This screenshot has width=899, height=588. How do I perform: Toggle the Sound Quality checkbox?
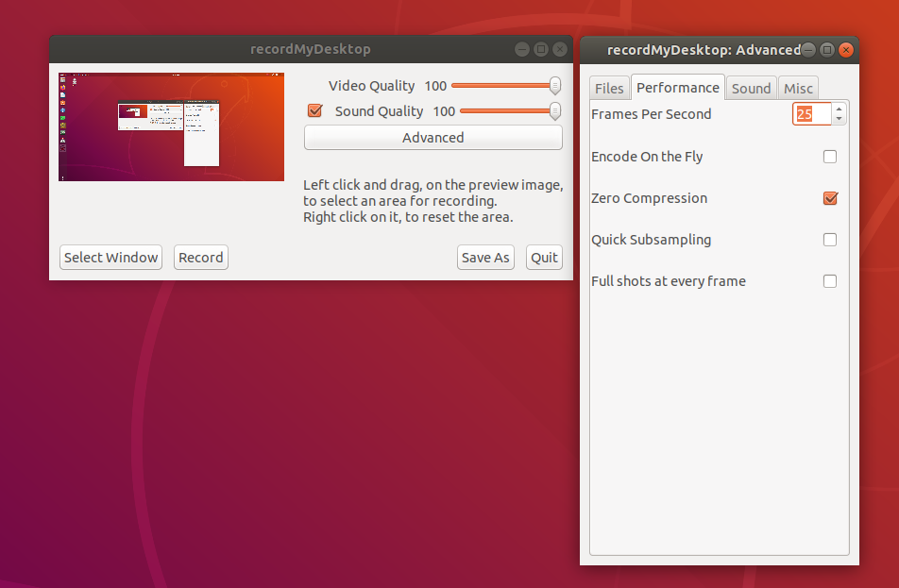tap(314, 110)
